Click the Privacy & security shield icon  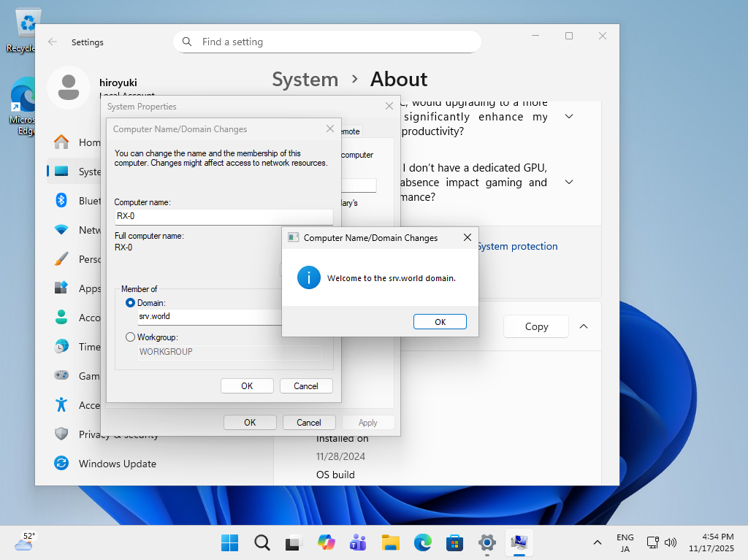[x=62, y=434]
